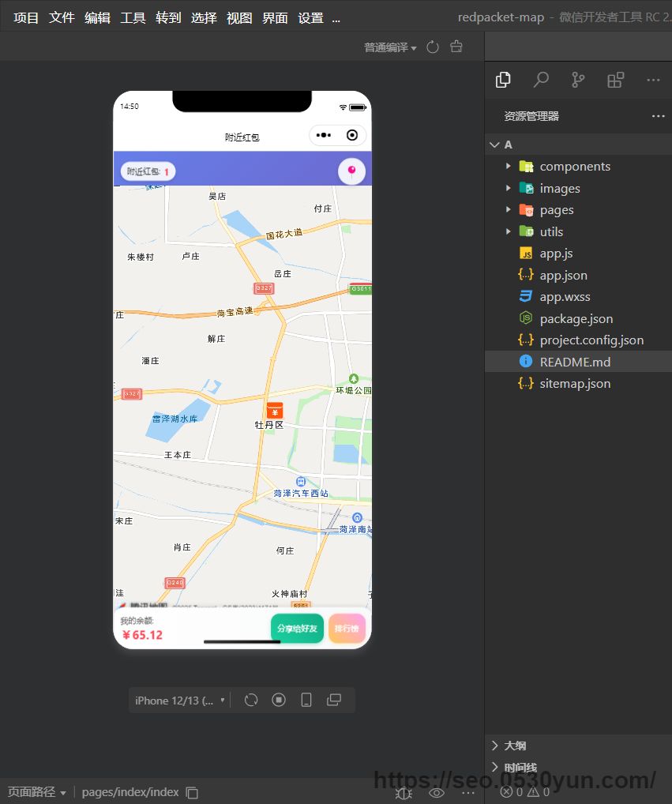Click the 分享给好友 button

[297, 629]
